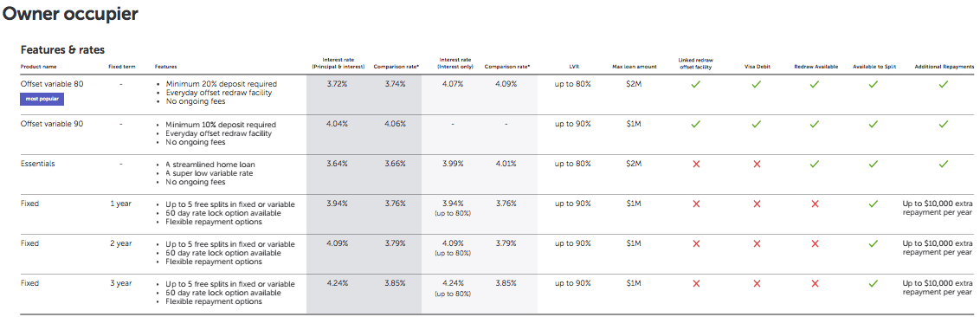Click Linked redraw offset checkmark for Offset variable 90

click(696, 124)
